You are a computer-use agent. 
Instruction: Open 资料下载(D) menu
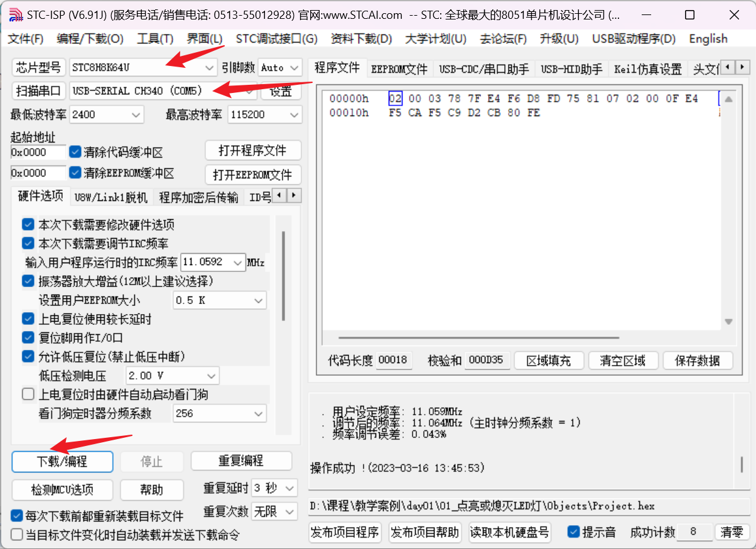click(362, 39)
